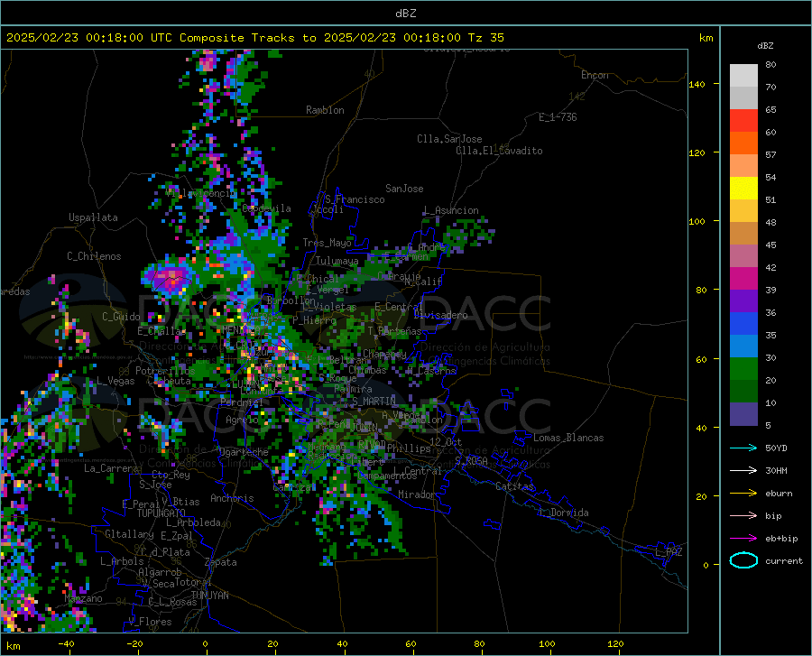This screenshot has height=656, width=812.
Task: Click the 120 km horizontal axis tick label
Action: tap(615, 644)
